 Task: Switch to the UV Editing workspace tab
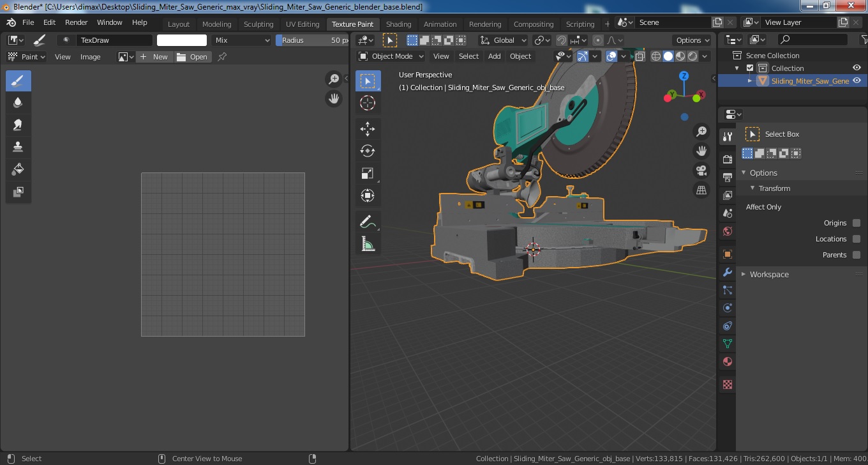tap(303, 24)
